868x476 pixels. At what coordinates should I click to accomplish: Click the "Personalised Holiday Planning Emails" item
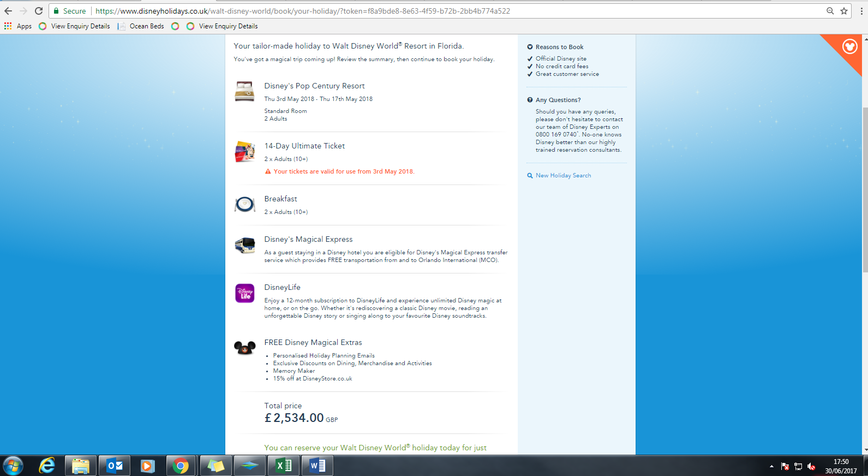[324, 356]
